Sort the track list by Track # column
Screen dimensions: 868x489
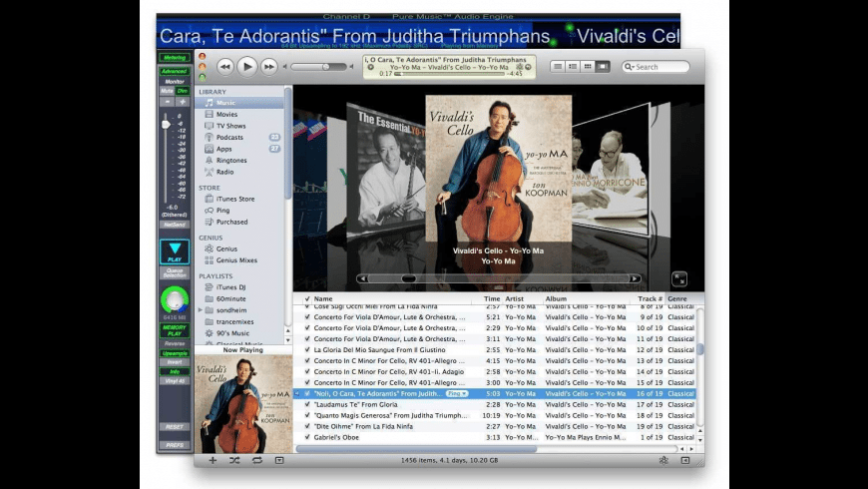[x=650, y=298]
